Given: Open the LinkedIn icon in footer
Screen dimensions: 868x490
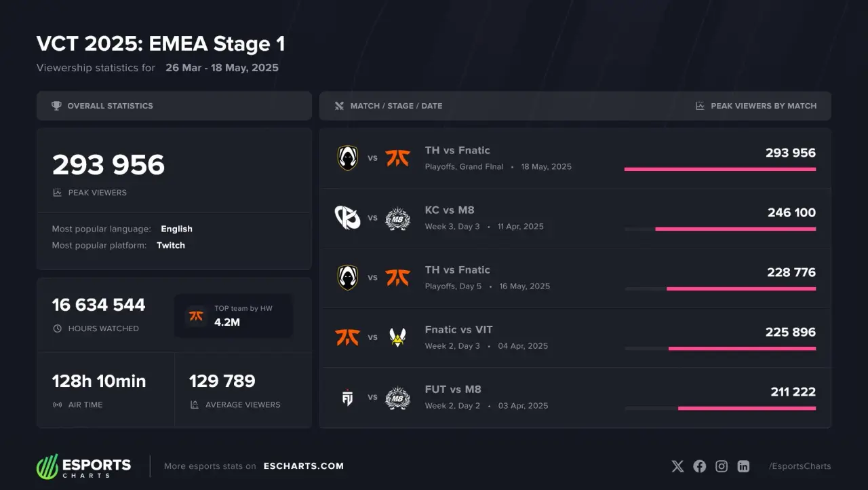Looking at the screenshot, I should [744, 466].
